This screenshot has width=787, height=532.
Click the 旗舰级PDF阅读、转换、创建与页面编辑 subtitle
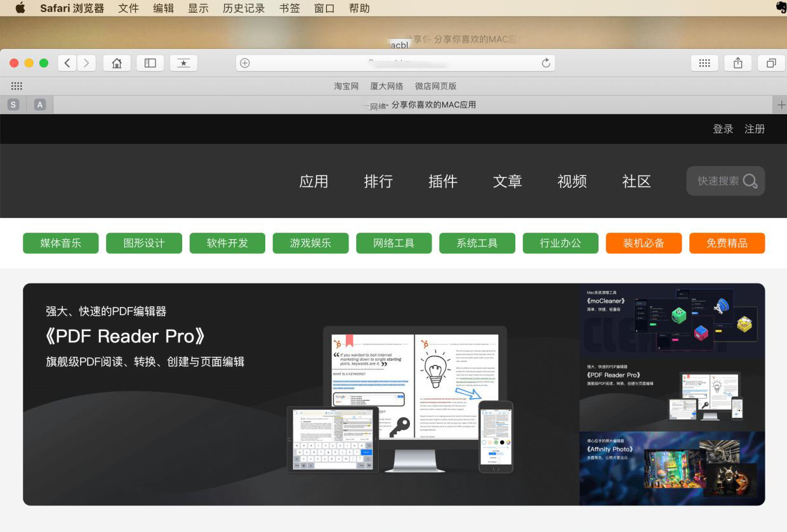[145, 362]
